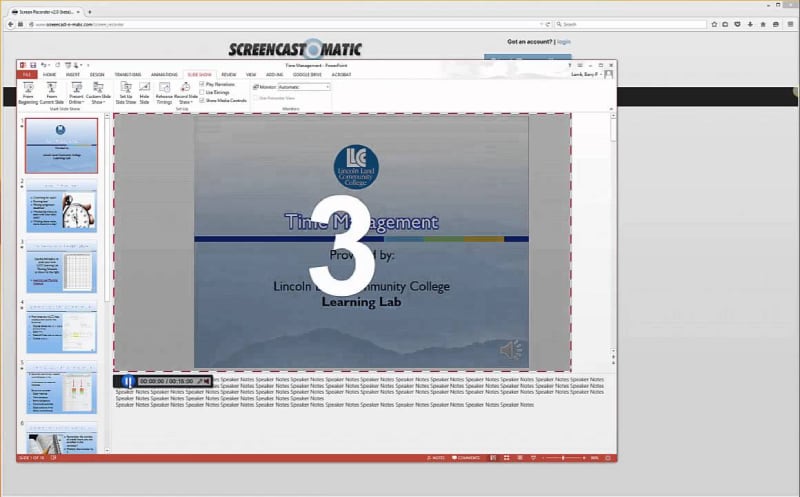Open the Custom Slide Show dropdown
800x497 pixels.
pyautogui.click(x=98, y=93)
